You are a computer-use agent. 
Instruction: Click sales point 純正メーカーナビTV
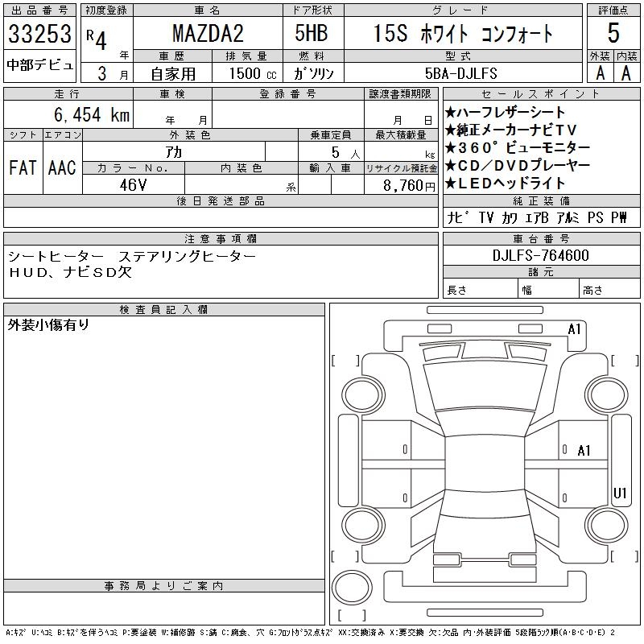(511, 130)
